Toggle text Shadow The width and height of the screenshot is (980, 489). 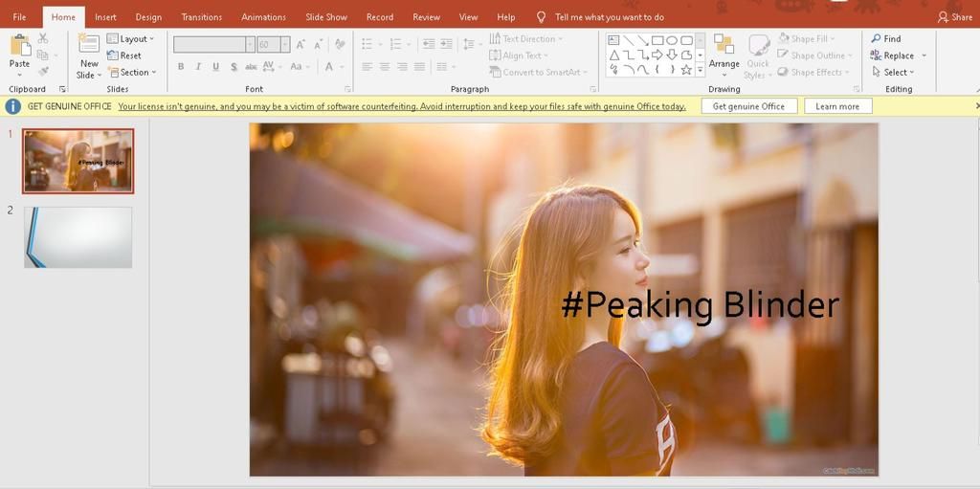point(234,66)
